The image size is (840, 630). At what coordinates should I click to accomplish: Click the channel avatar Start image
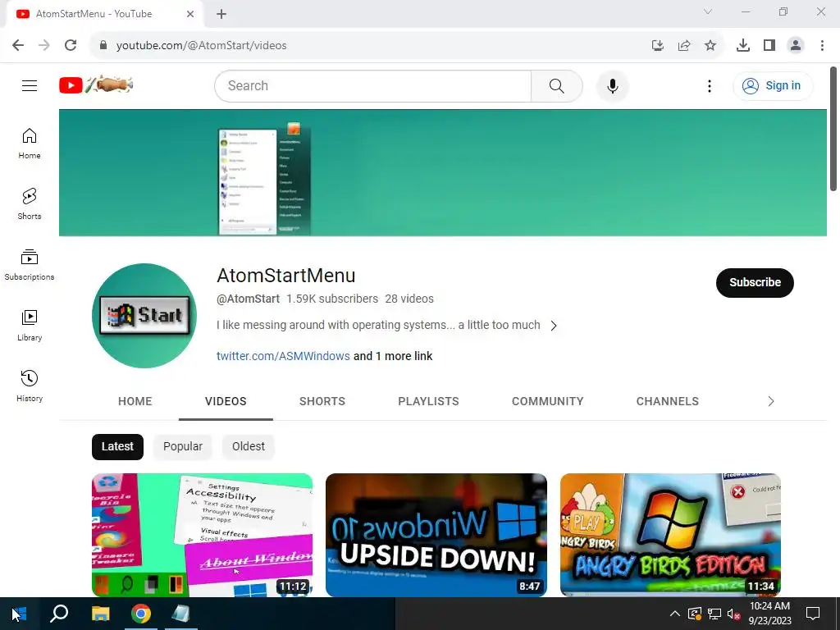(x=144, y=316)
